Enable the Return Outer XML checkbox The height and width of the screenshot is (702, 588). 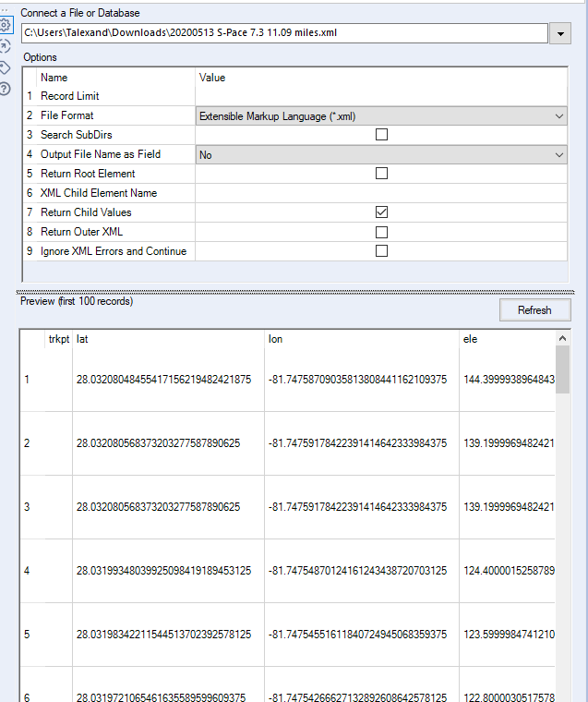click(381, 232)
